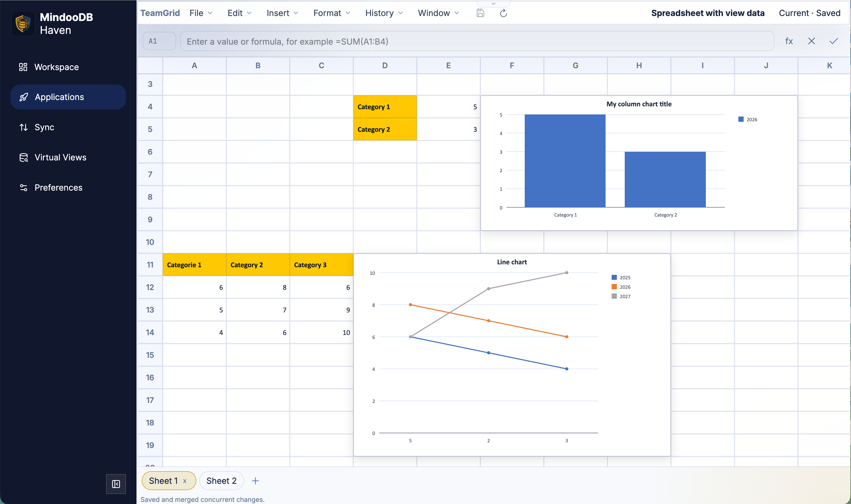Click the TeamGrid brand link
The height and width of the screenshot is (504, 851).
pos(160,13)
